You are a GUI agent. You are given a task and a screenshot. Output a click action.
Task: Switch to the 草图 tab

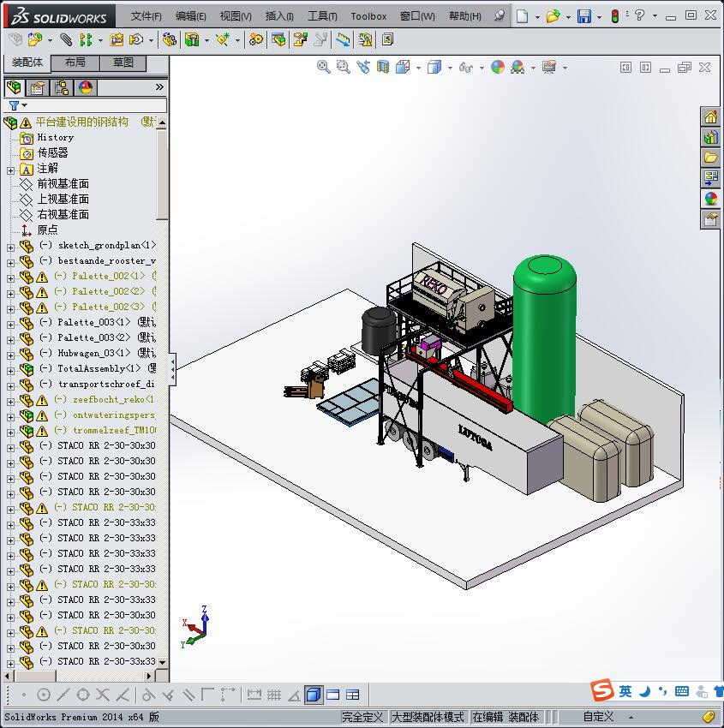123,63
